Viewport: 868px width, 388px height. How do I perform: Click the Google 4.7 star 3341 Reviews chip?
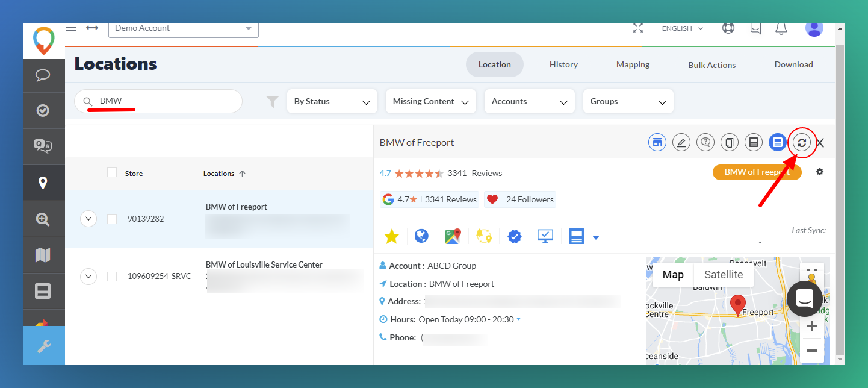(x=429, y=199)
